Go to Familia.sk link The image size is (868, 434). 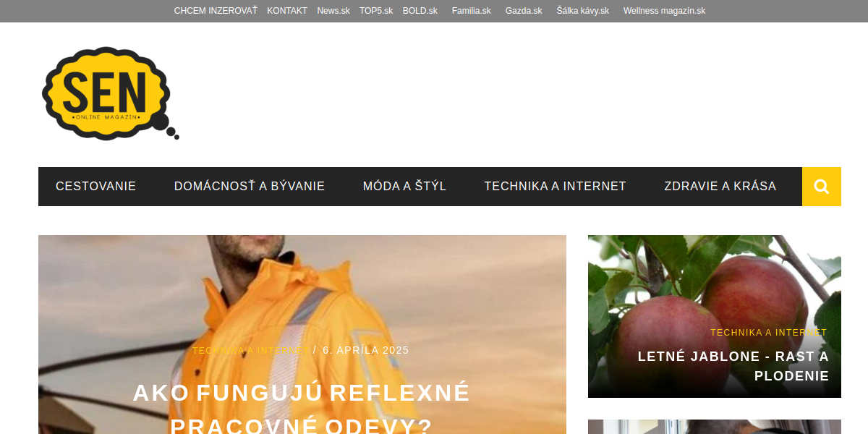point(472,11)
